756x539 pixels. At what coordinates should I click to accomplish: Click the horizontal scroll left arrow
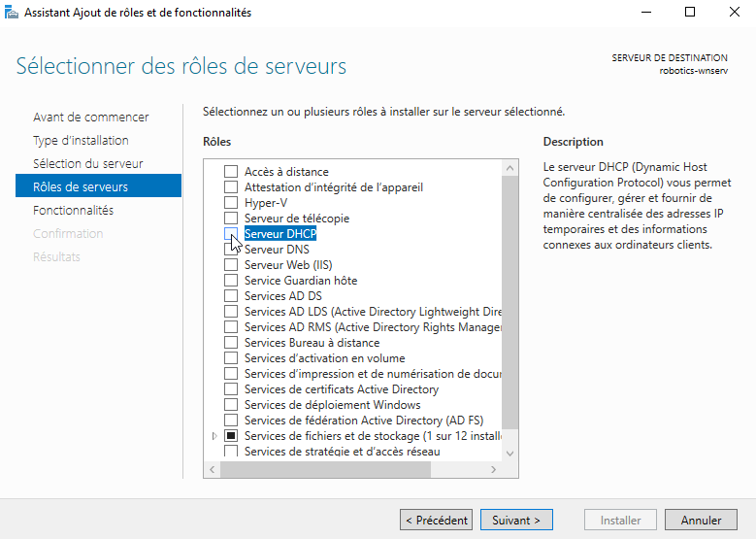coord(213,469)
